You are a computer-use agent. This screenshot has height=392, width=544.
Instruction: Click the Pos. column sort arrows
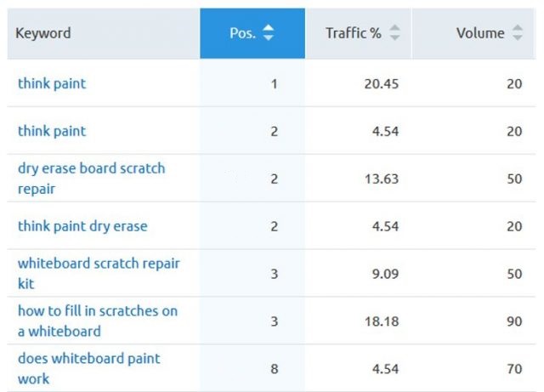coord(269,33)
